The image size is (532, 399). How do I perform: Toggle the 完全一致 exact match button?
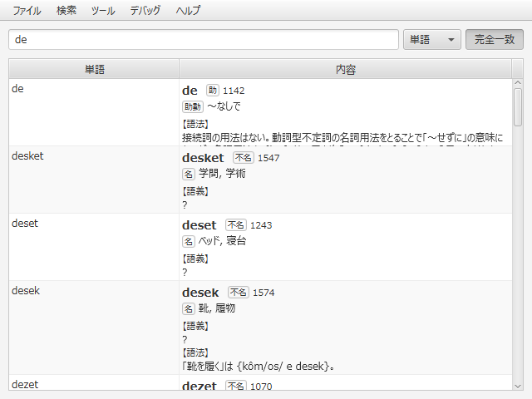(x=494, y=40)
